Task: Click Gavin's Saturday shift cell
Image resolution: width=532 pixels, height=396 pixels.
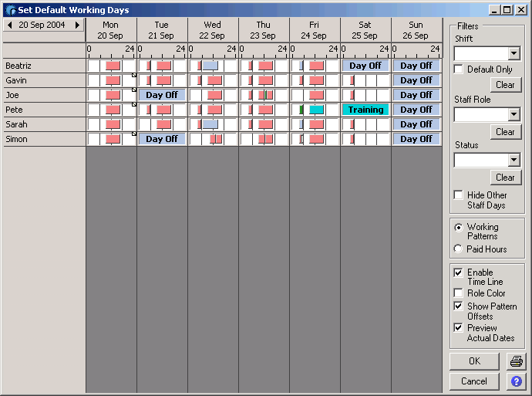Action: [365, 80]
